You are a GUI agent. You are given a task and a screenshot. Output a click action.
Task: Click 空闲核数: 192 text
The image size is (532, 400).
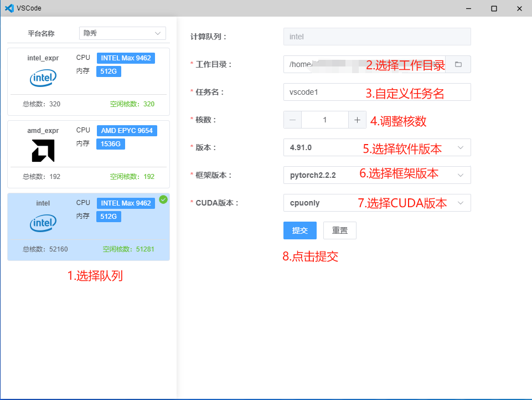(132, 177)
